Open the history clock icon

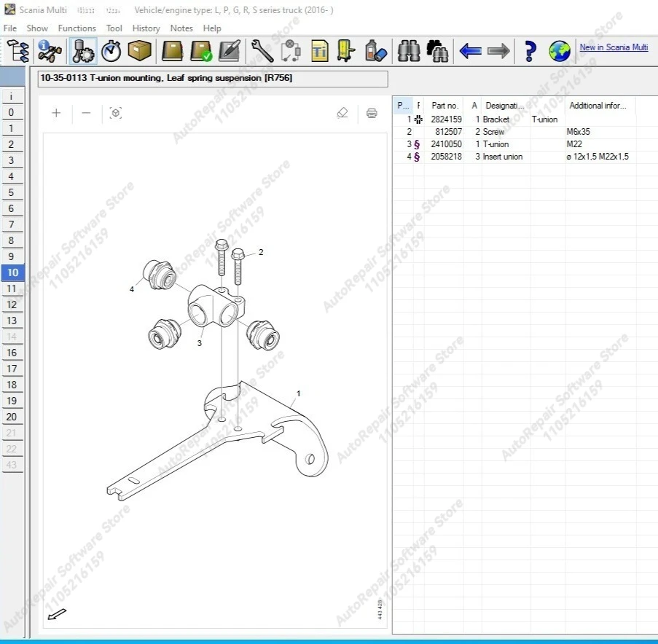point(111,51)
